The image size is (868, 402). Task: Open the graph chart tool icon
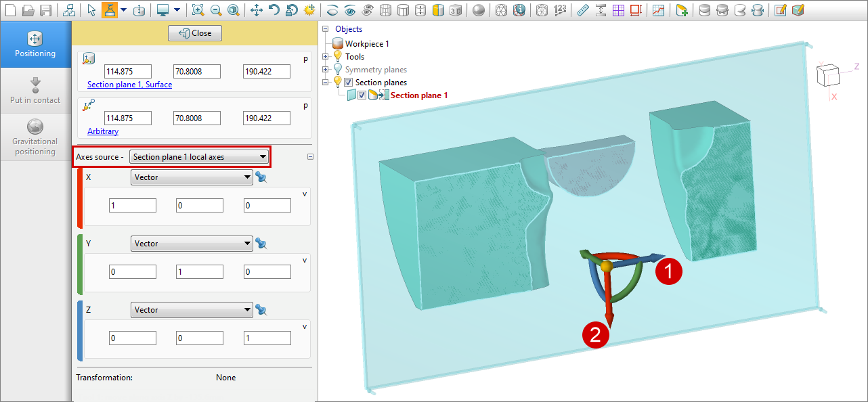658,10
